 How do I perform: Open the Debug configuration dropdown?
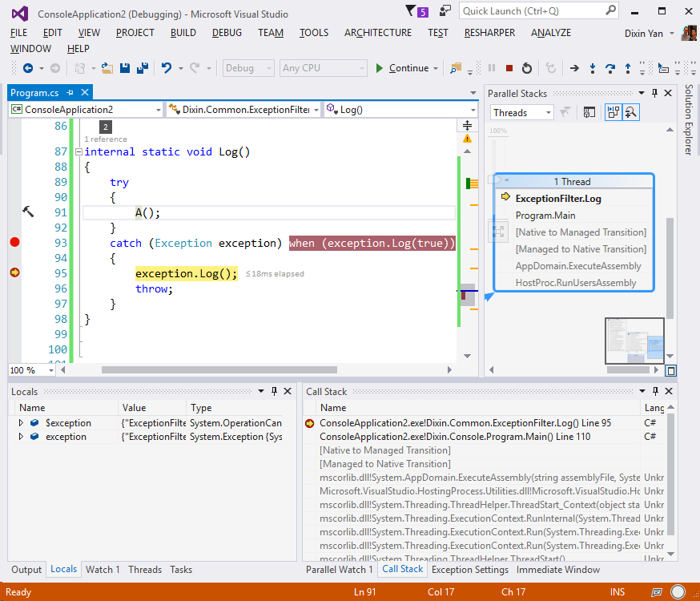click(248, 68)
